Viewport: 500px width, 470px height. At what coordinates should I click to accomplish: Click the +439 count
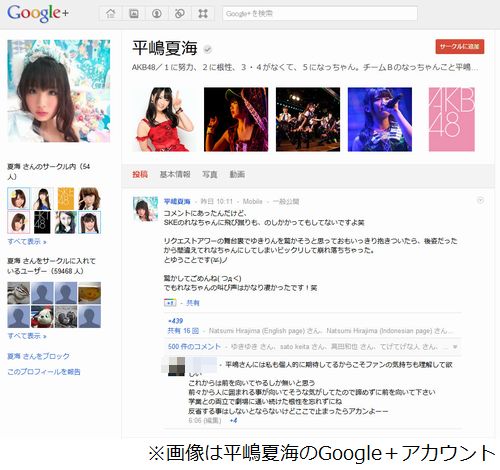coord(176,321)
